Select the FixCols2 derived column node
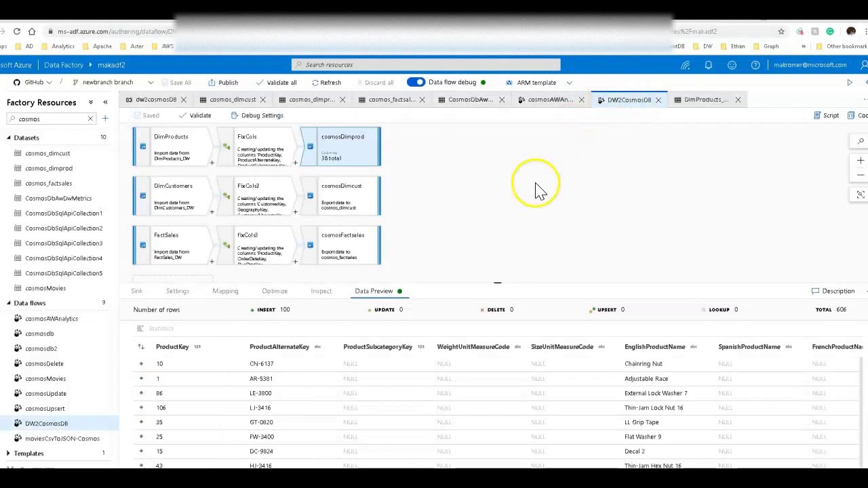The image size is (868, 488). point(258,196)
